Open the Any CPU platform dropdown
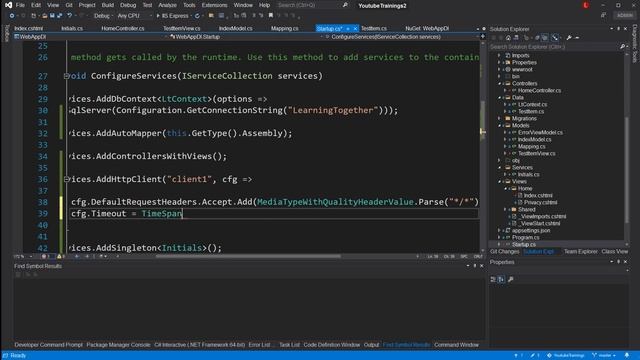The height and width of the screenshot is (360, 640). 134,16
